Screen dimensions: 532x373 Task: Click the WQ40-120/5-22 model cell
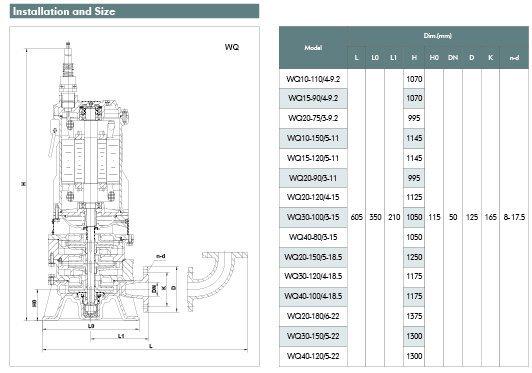[x=313, y=356]
